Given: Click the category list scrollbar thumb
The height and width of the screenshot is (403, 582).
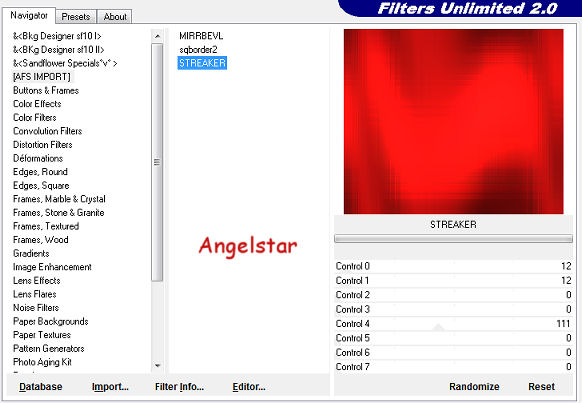Looking at the screenshot, I should click(x=157, y=163).
